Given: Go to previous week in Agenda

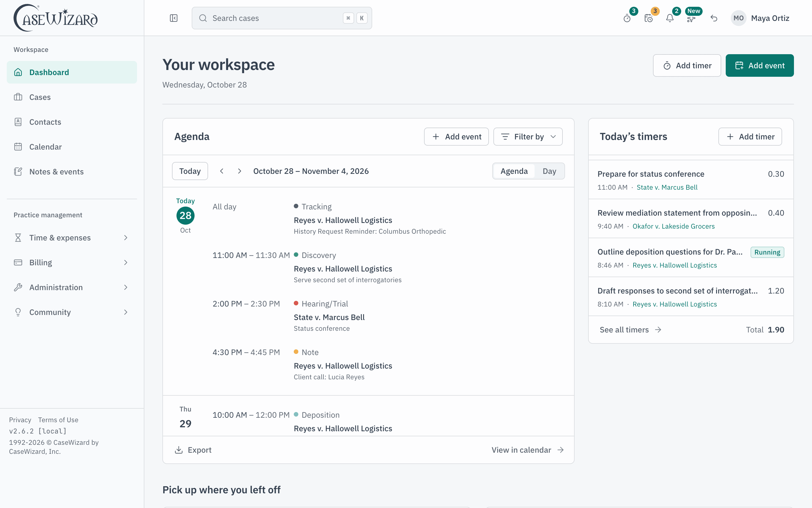Looking at the screenshot, I should tap(222, 171).
